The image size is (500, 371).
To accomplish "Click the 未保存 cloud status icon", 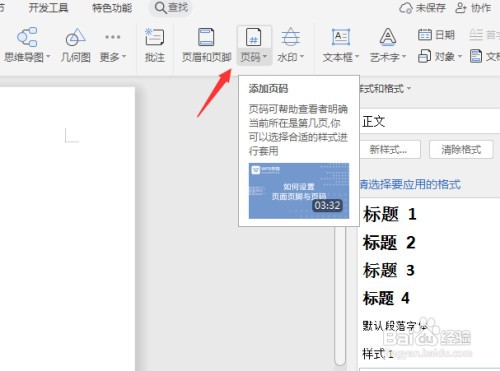I will point(405,8).
